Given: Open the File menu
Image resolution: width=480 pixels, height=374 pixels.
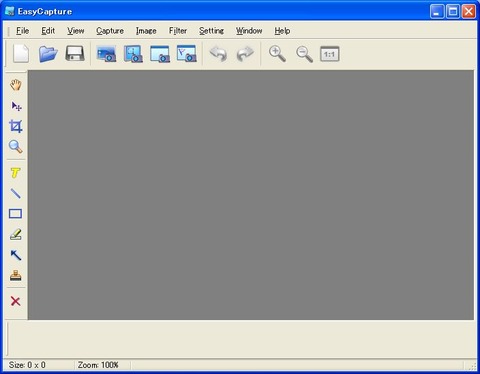Looking at the screenshot, I should (x=22, y=31).
